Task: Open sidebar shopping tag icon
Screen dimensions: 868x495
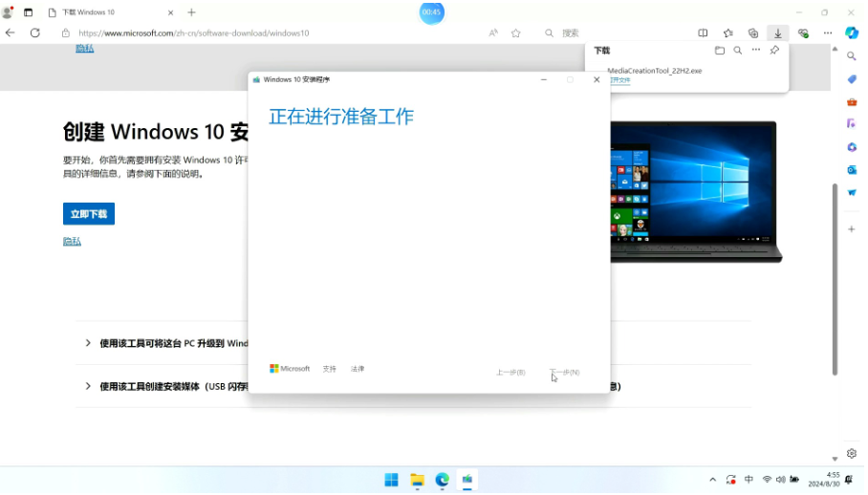Action: click(x=852, y=79)
